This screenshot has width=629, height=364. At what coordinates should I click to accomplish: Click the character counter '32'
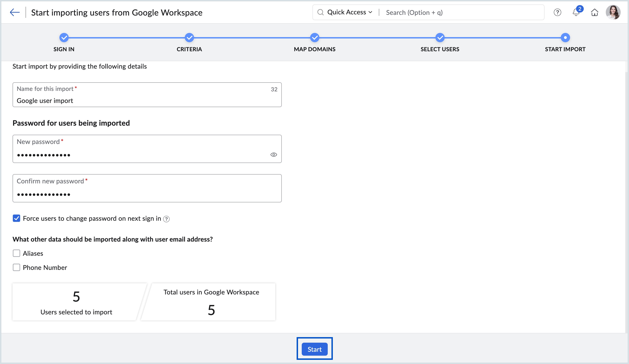274,89
